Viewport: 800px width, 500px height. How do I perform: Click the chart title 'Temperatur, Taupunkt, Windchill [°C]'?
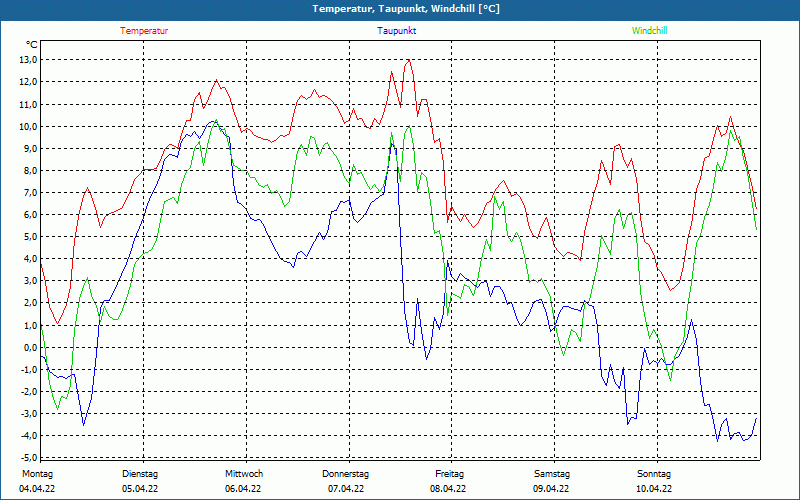(406, 9)
